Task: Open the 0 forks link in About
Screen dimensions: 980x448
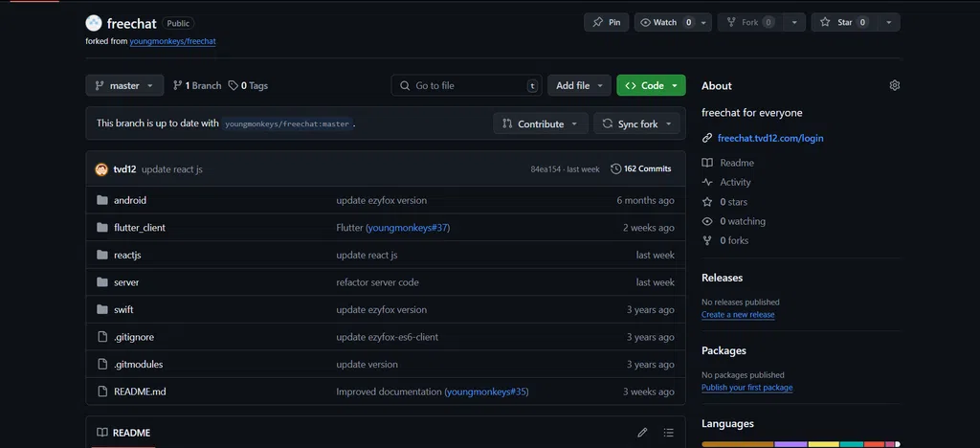Action: [x=734, y=240]
